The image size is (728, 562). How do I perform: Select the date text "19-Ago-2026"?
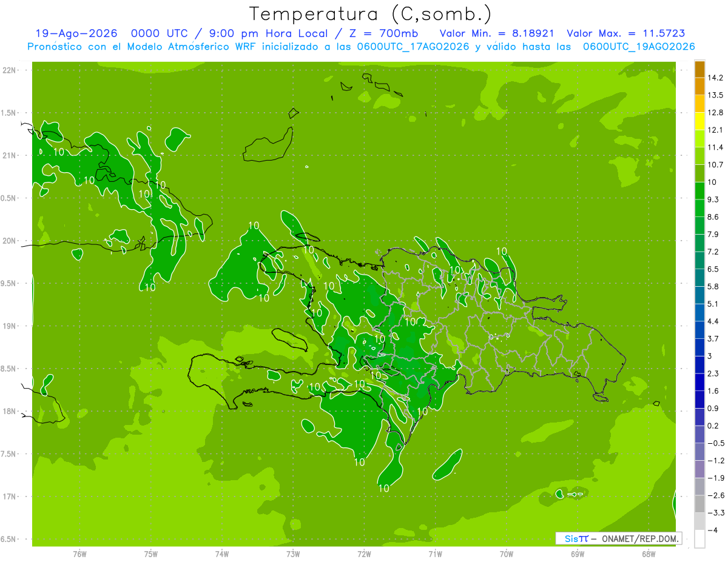tap(75, 33)
